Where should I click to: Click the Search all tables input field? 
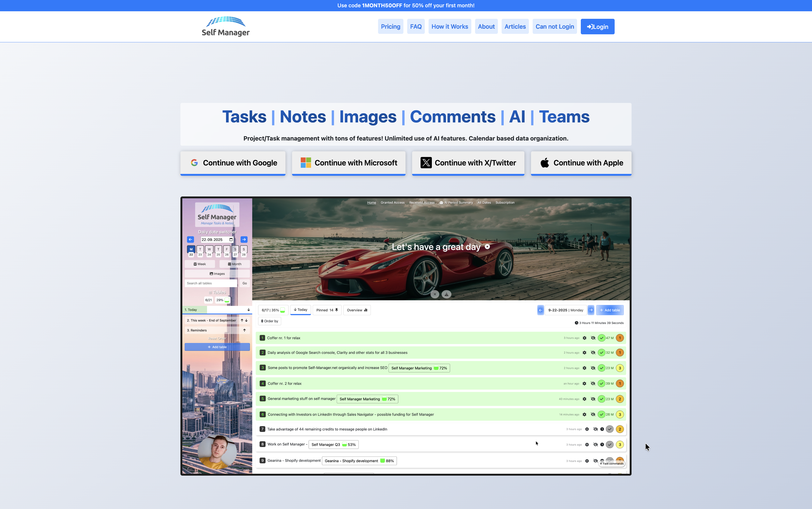(211, 283)
